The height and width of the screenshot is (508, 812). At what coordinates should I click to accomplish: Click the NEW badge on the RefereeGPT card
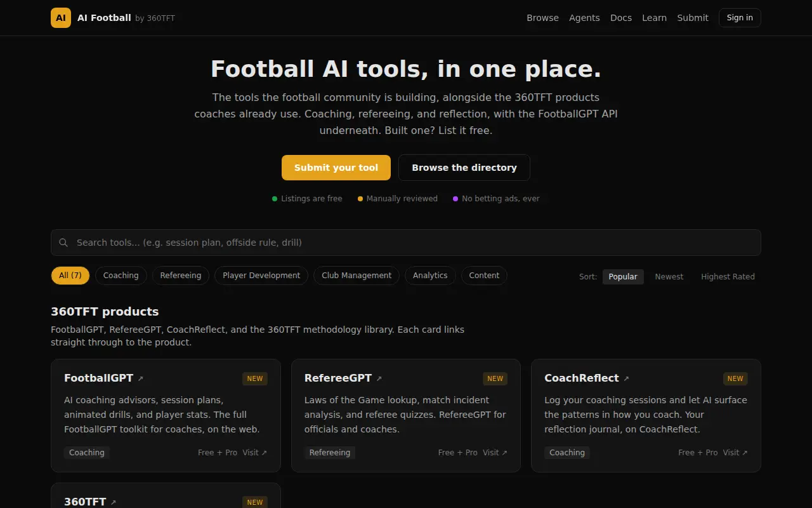pos(495,378)
